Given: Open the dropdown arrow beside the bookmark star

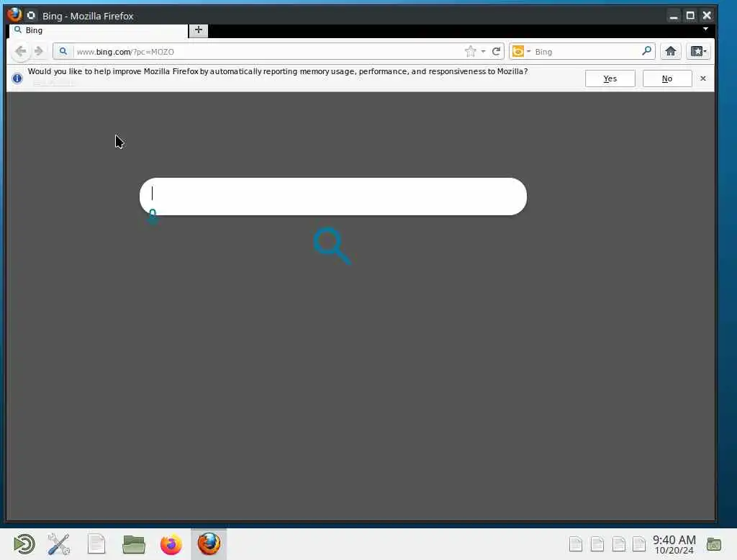Looking at the screenshot, I should pyautogui.click(x=483, y=51).
